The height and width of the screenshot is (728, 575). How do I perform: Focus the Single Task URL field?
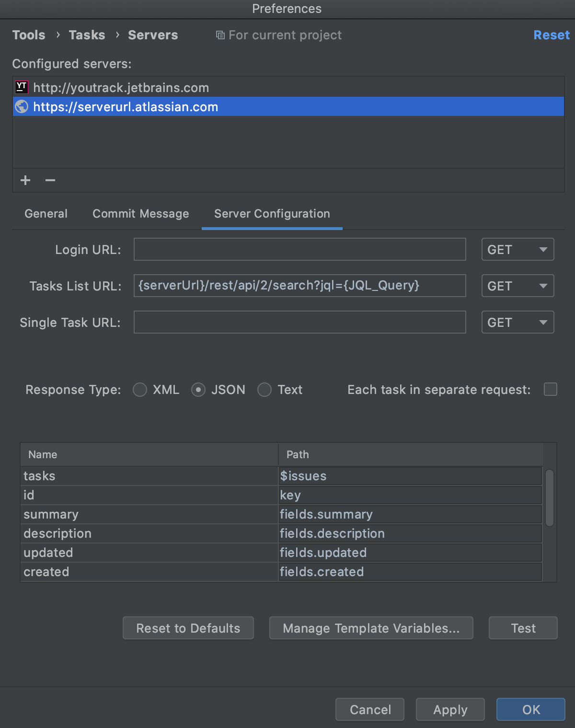pyautogui.click(x=300, y=322)
